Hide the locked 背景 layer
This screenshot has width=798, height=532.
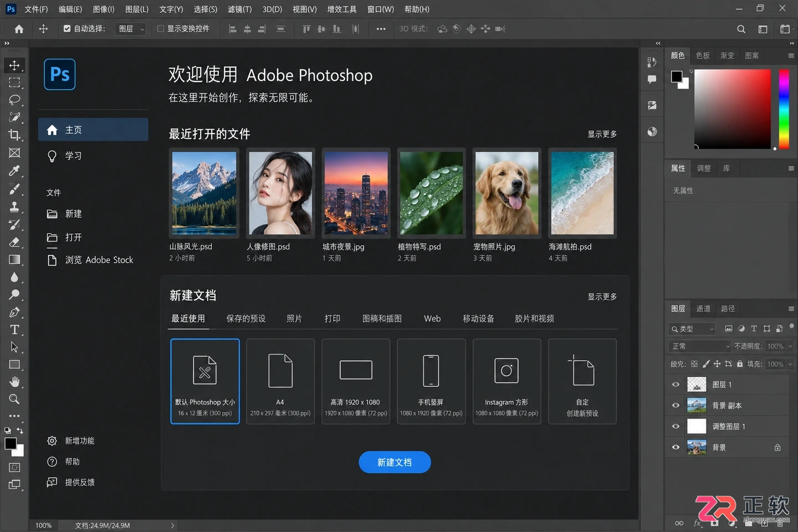(676, 448)
